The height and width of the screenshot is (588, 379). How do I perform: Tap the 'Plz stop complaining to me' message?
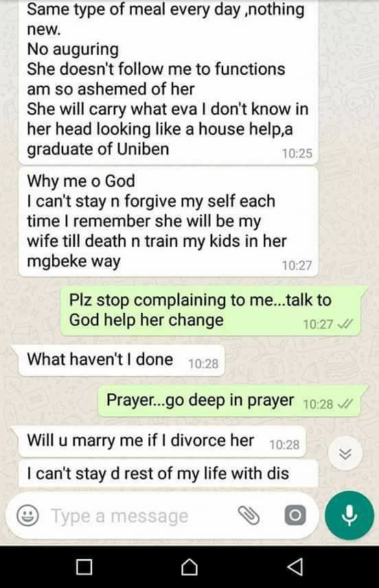point(211,311)
